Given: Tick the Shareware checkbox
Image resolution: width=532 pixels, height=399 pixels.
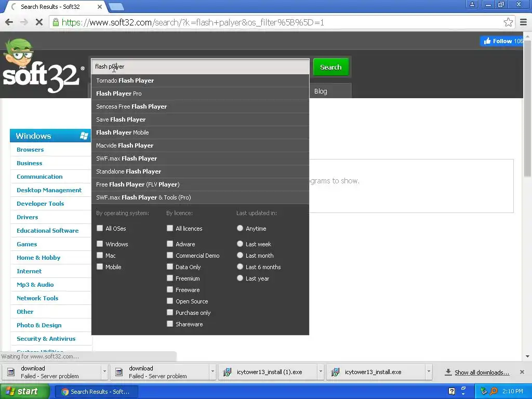Looking at the screenshot, I should coord(170,324).
